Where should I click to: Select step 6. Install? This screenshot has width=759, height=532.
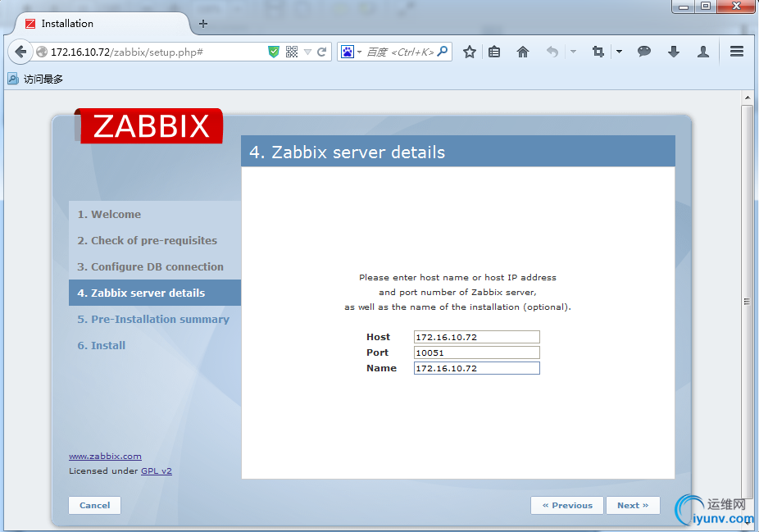(155, 345)
